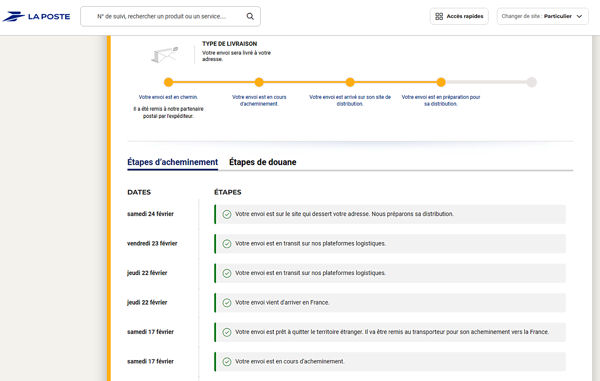Screen dimensions: 600x381
Task: Click the 'DATES' column header
Action: tap(139, 192)
